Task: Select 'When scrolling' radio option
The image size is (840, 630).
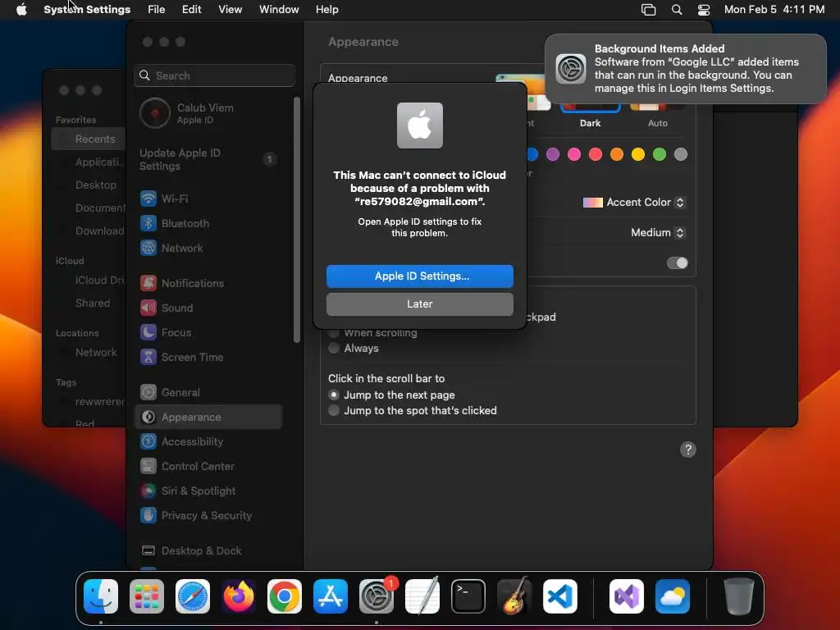Action: (x=334, y=333)
